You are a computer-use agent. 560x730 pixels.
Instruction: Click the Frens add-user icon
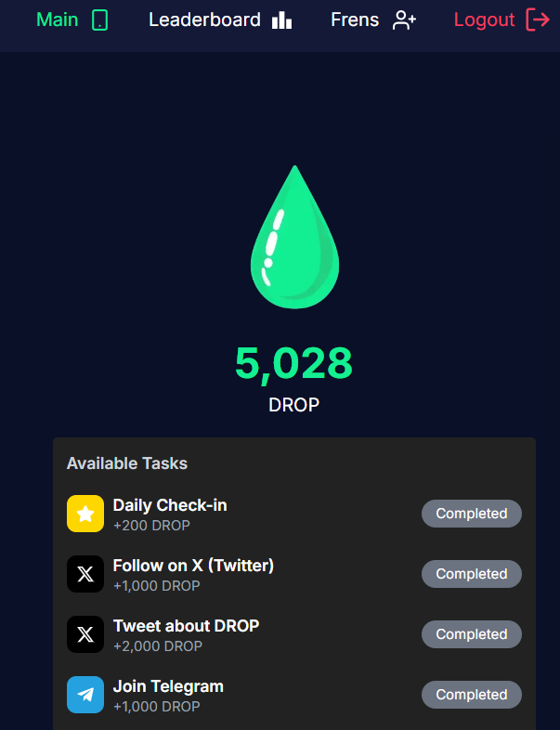(x=404, y=20)
